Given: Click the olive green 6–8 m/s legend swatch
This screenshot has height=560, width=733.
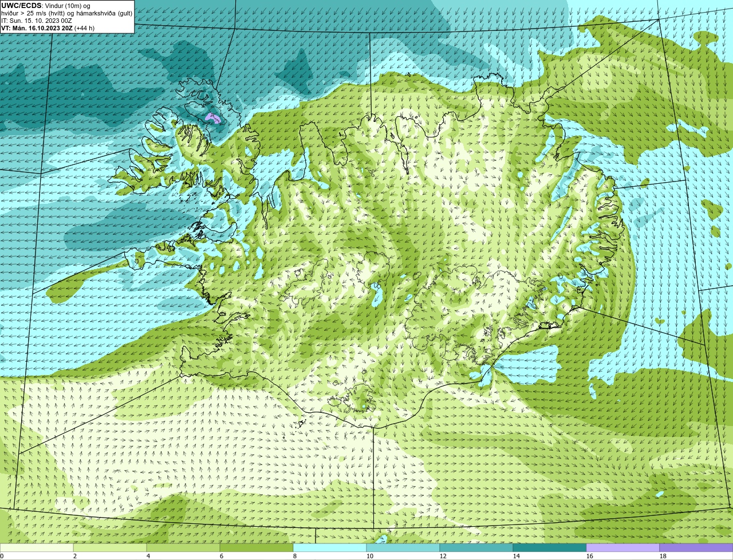Looking at the screenshot, I should [257, 547].
